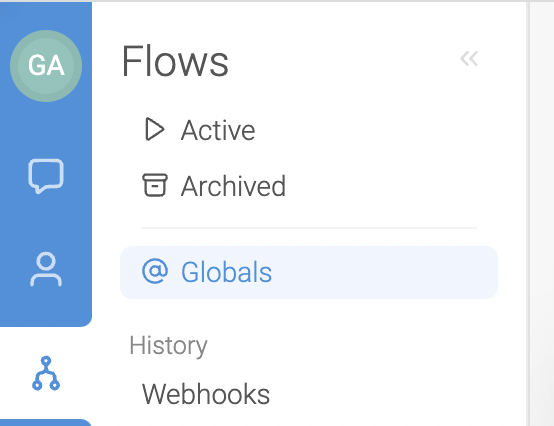
Task: Click the horizontal separator below Archived
Action: 309,228
